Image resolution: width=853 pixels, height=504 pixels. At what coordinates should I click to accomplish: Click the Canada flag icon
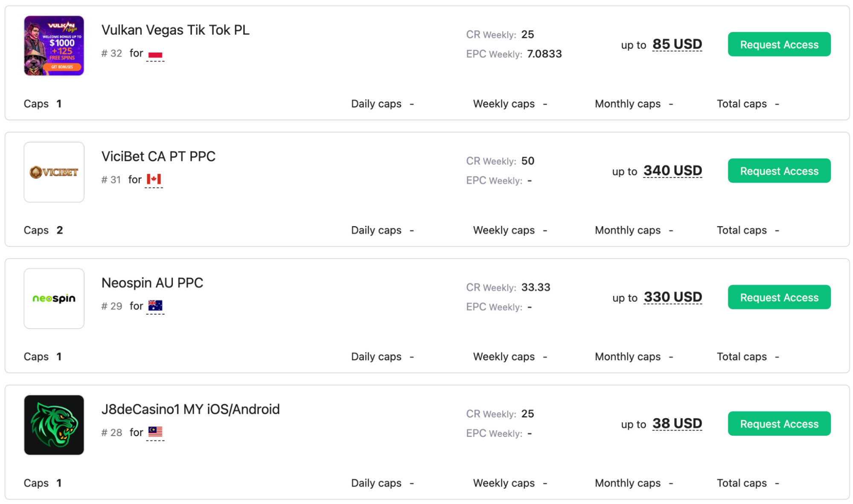coord(154,179)
